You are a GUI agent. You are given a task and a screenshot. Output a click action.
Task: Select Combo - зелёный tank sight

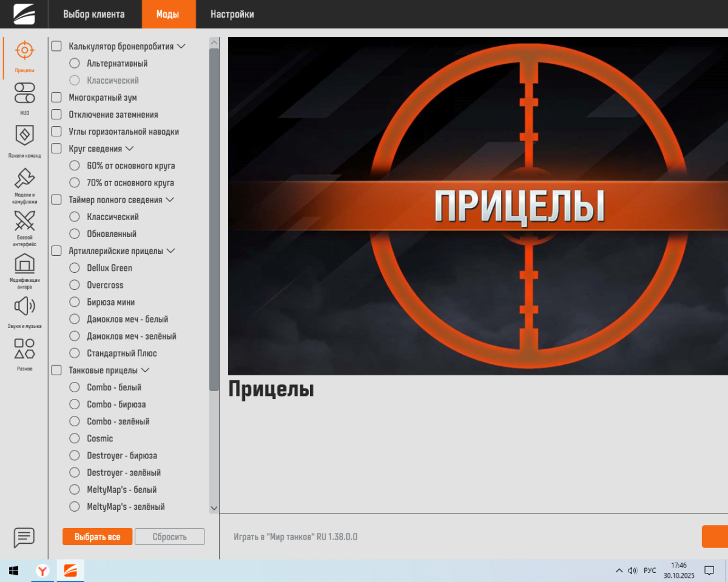tap(75, 421)
